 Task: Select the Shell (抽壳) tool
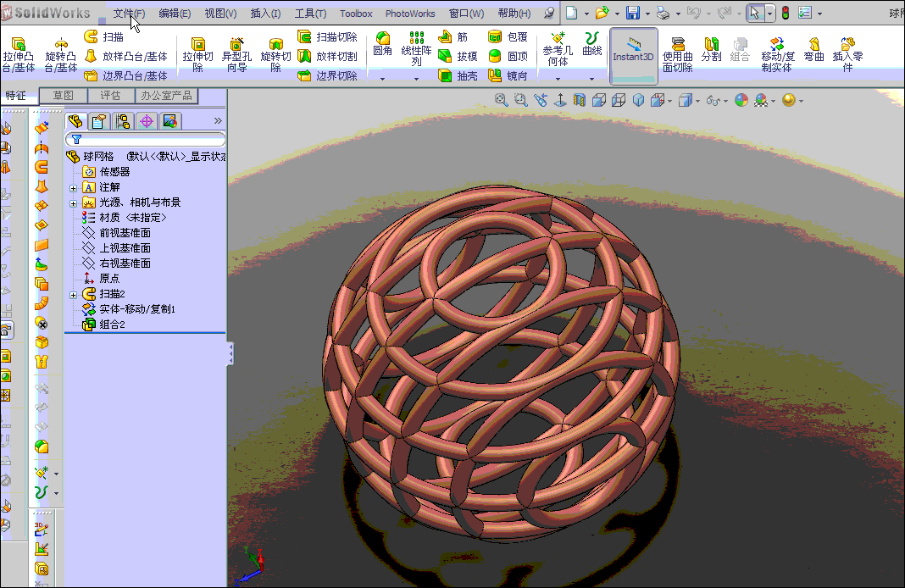pyautogui.click(x=458, y=75)
